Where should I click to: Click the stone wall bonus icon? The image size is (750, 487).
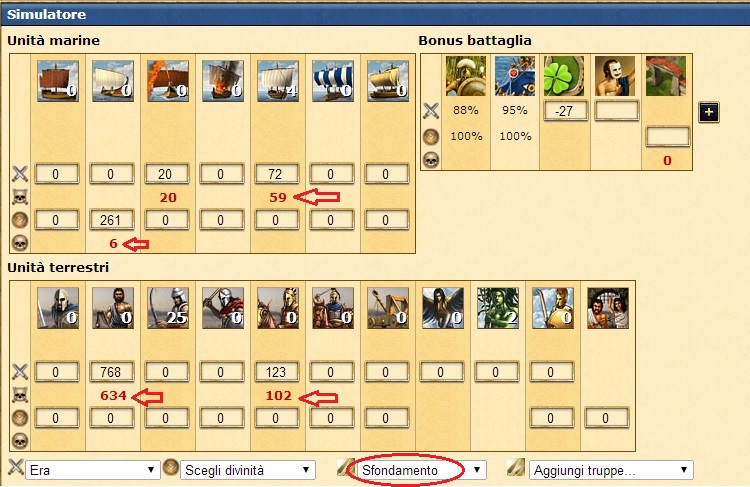coord(666,76)
